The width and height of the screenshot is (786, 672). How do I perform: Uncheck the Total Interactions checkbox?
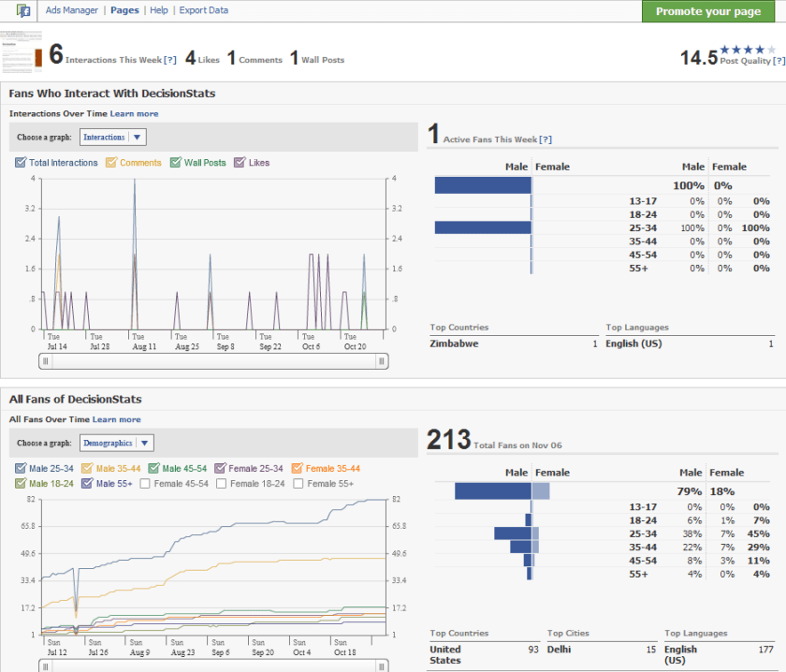(x=21, y=163)
